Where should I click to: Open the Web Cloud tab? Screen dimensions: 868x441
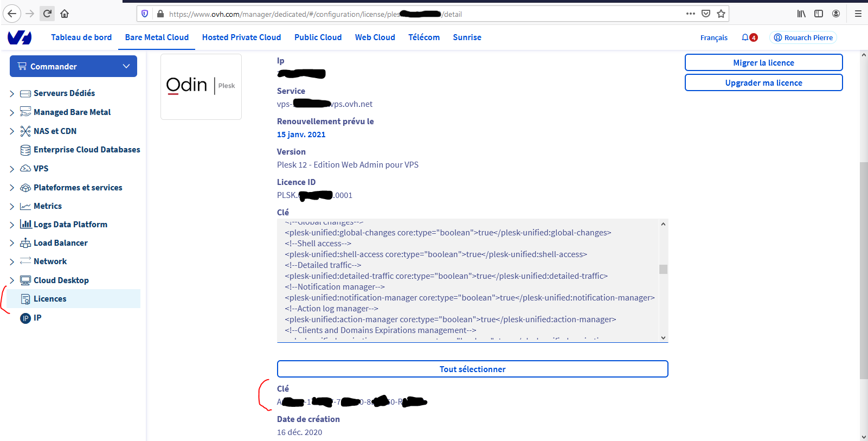coord(375,37)
